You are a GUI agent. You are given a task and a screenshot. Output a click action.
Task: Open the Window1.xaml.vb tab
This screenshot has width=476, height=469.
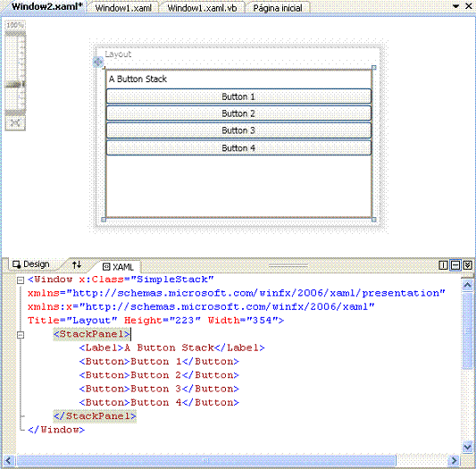[x=202, y=8]
